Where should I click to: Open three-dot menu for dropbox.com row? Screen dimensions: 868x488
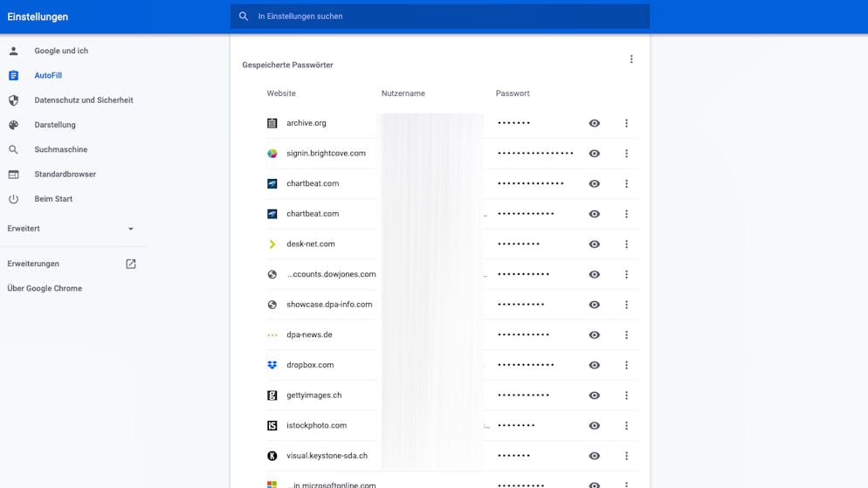click(x=626, y=365)
